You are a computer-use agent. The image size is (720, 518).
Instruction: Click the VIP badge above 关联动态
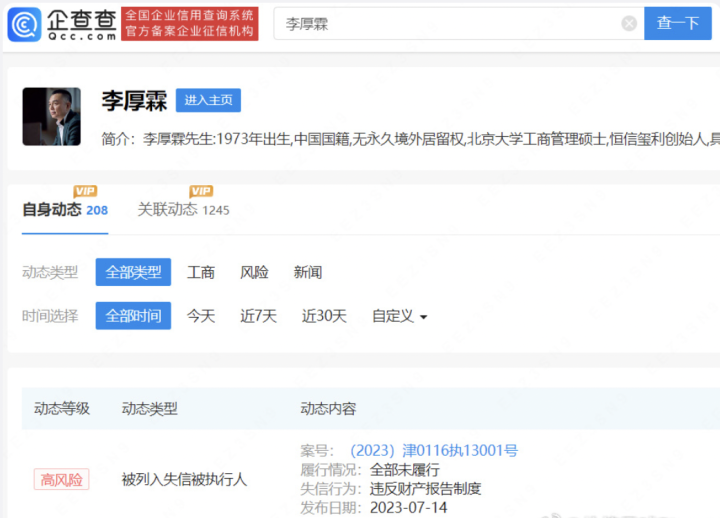[201, 191]
